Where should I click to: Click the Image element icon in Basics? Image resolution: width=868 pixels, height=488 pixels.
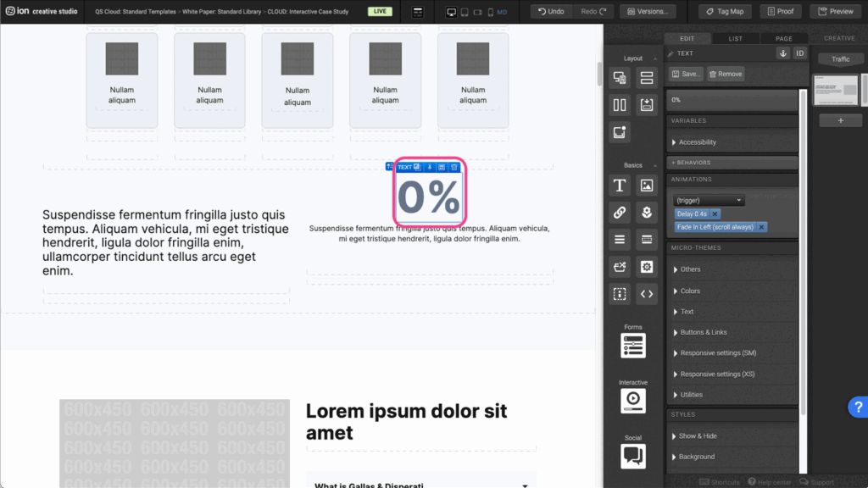tap(647, 186)
